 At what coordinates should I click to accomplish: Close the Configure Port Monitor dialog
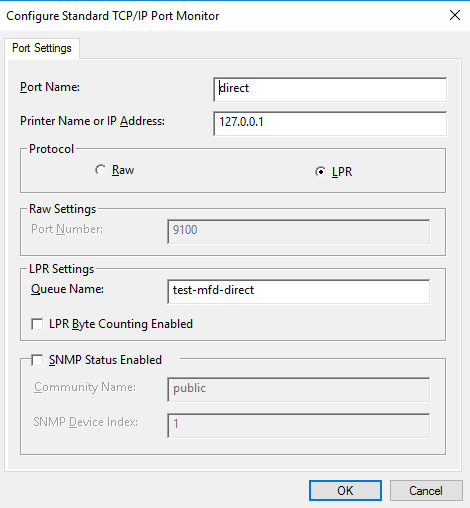pos(455,15)
